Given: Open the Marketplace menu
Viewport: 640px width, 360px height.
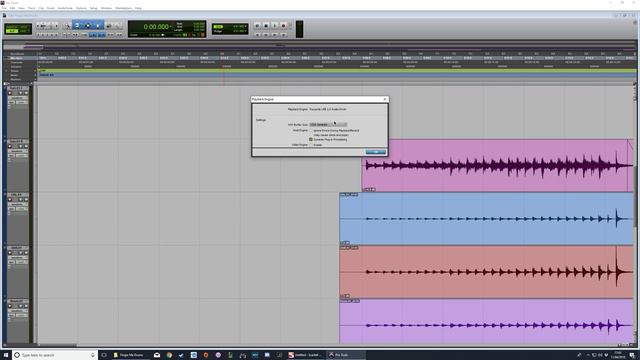Looking at the screenshot, I should (124, 8).
